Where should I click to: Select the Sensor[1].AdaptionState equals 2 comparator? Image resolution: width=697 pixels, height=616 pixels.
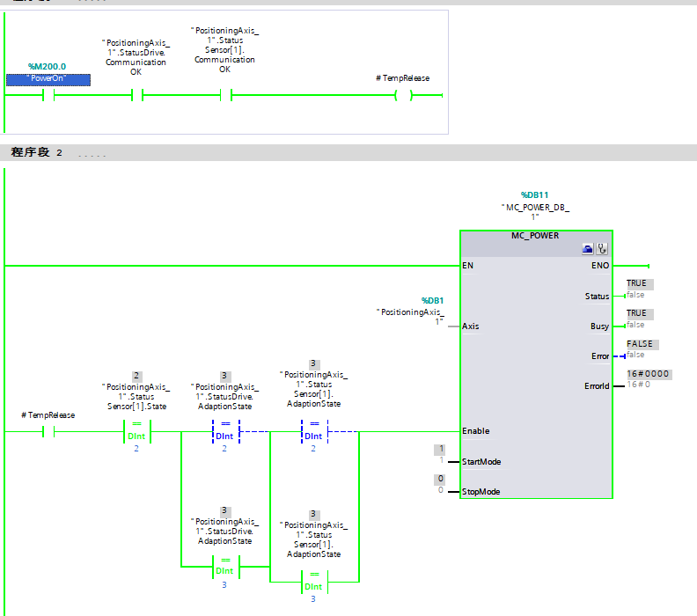(313, 432)
